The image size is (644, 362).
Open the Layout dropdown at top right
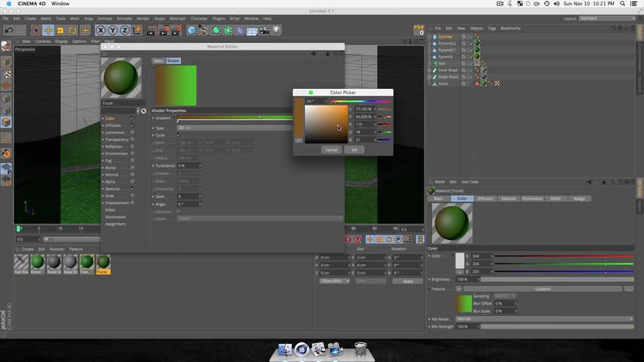tap(607, 18)
